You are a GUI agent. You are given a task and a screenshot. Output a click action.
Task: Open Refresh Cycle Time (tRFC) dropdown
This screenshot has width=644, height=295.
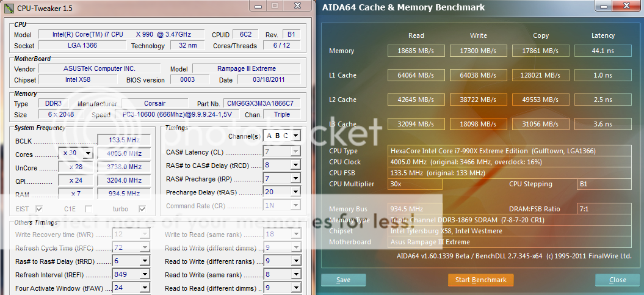coord(145,248)
